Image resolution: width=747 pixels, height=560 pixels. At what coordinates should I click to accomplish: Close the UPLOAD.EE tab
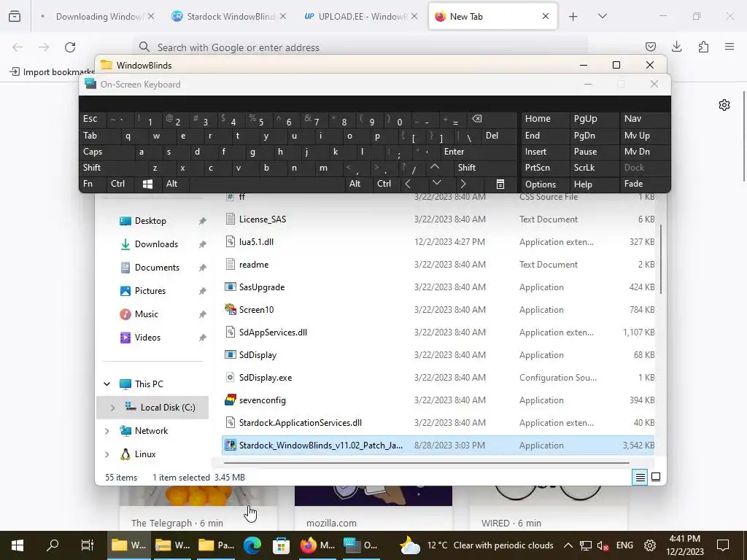[x=414, y=16]
